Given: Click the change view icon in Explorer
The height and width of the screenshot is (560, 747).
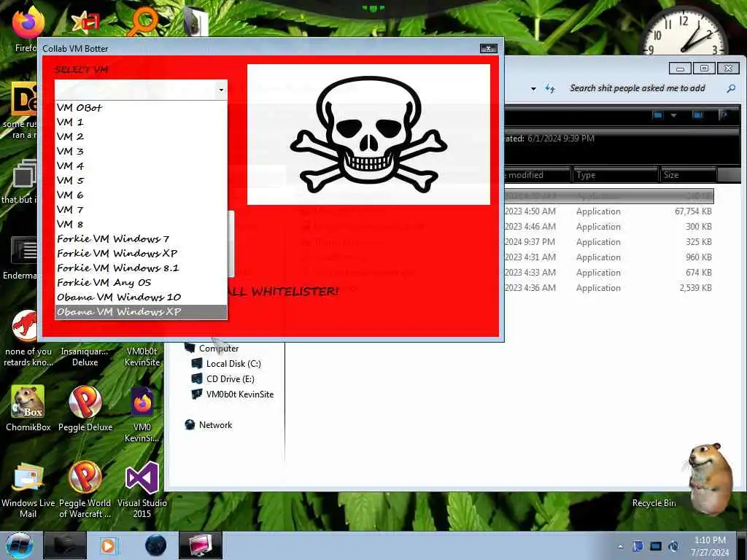Looking at the screenshot, I should [659, 115].
